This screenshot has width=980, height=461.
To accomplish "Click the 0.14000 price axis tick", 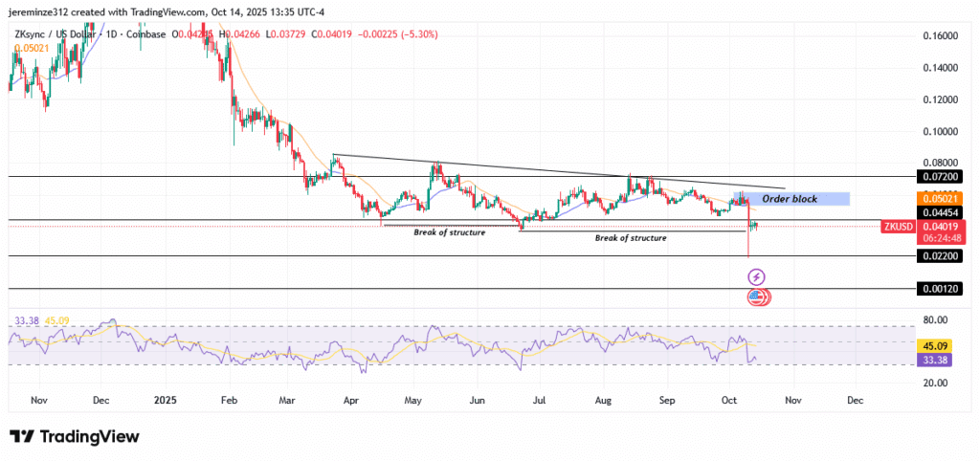I will [x=941, y=68].
